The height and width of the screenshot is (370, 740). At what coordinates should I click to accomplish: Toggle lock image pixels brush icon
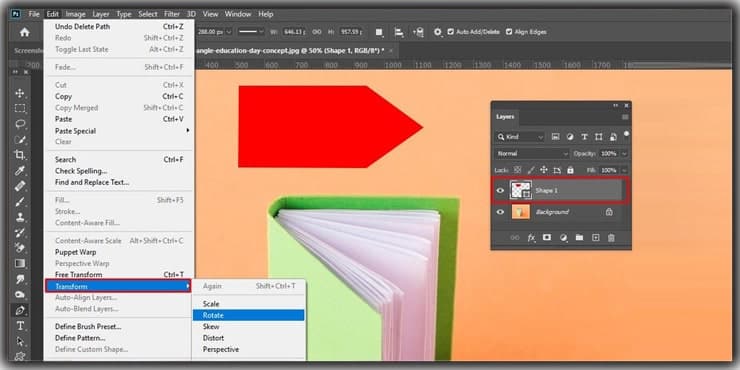tap(530, 170)
